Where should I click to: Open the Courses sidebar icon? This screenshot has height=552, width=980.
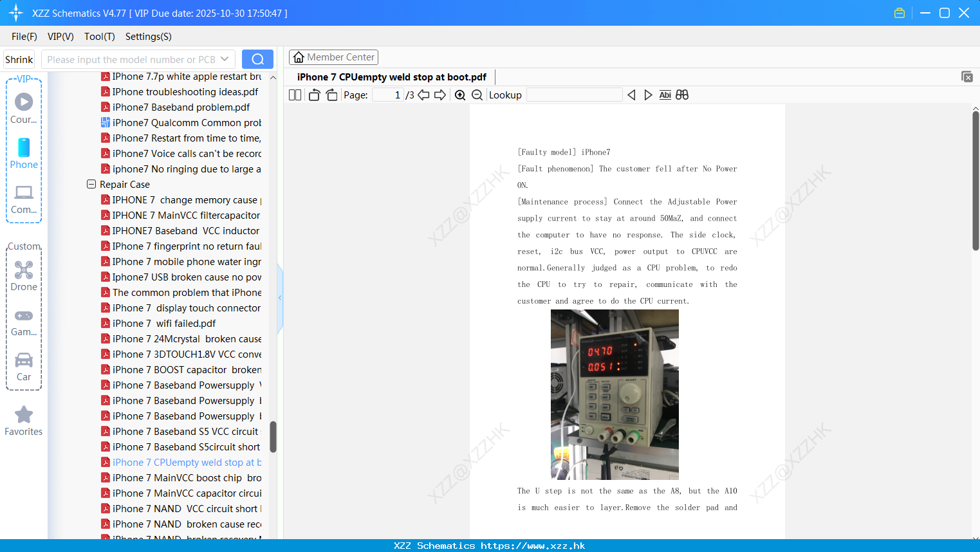[24, 109]
